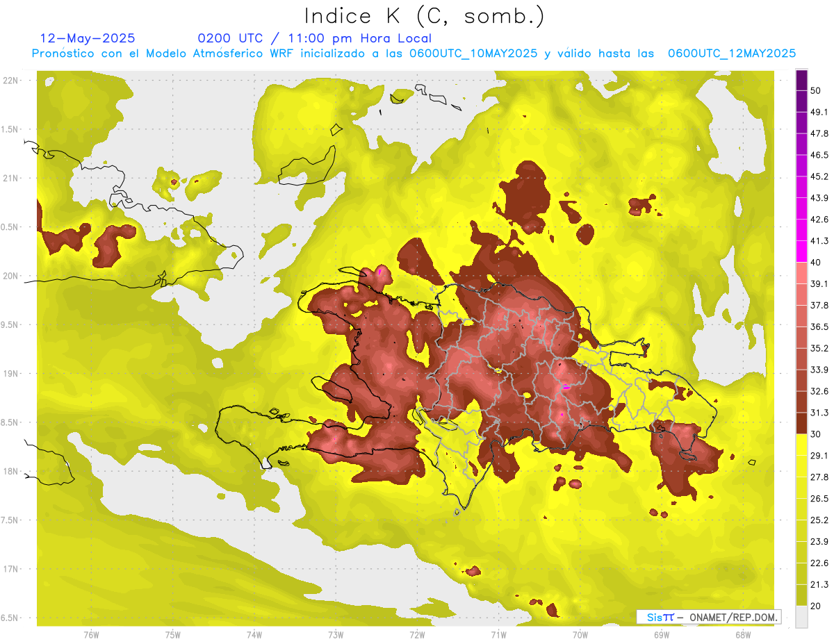Click the "6.5N" latitude label
This screenshot has width=834, height=644.
10,618
